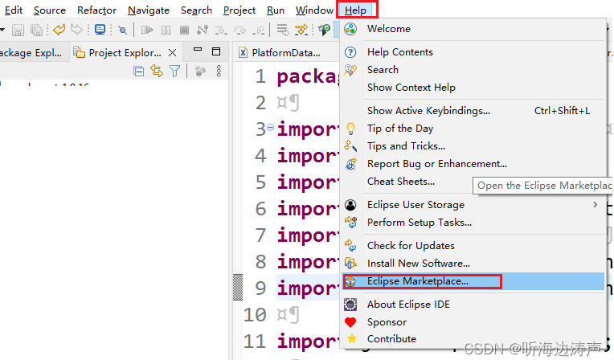Screen dimensions: 614x364
Task: Choose Search in the Help menu
Action: pos(473,70)
